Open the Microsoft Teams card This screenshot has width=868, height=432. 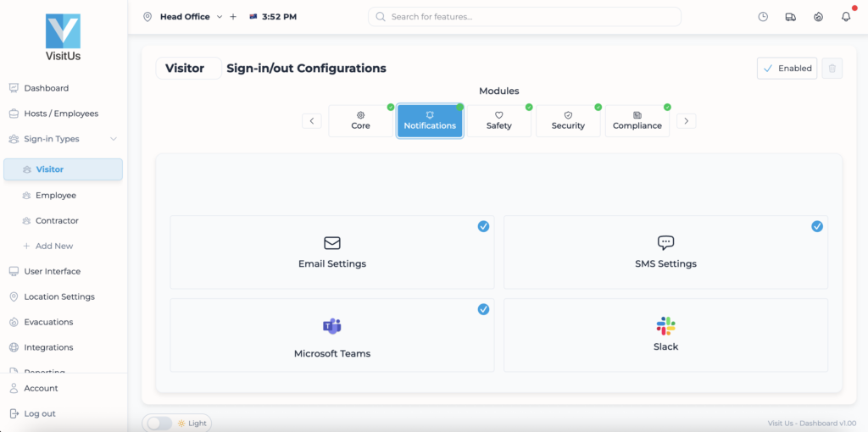click(x=331, y=335)
